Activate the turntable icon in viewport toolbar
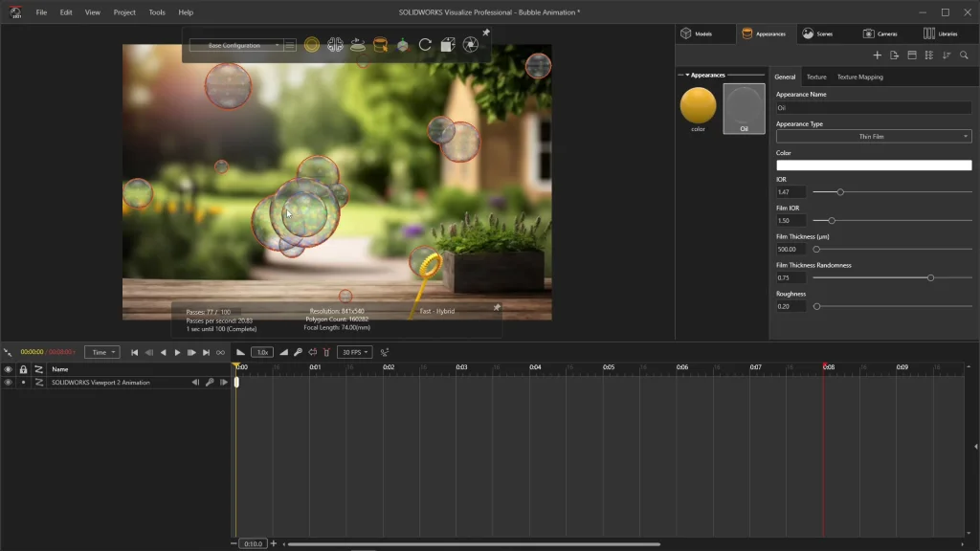This screenshot has height=551, width=980. [357, 45]
